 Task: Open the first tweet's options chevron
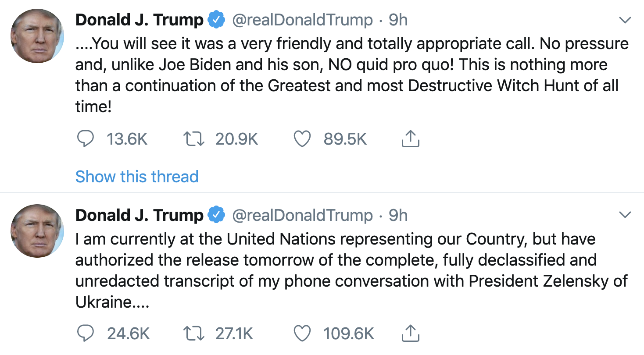tap(624, 20)
